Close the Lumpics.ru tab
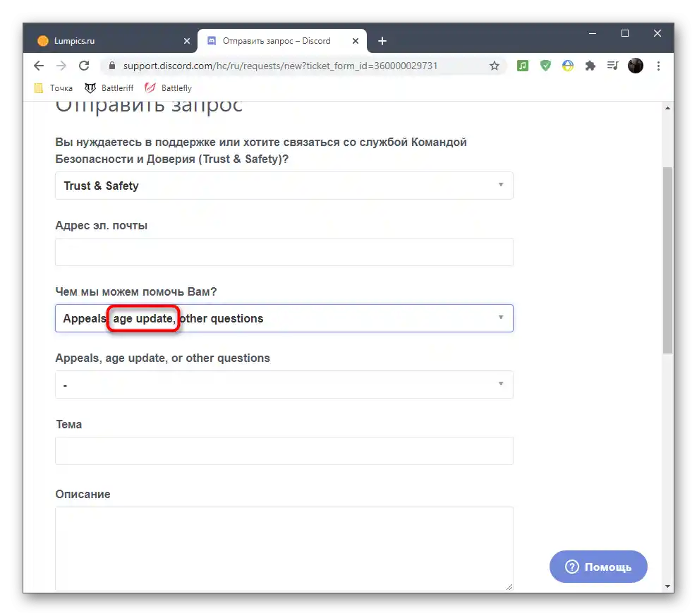The height and width of the screenshot is (616, 697). point(187,41)
